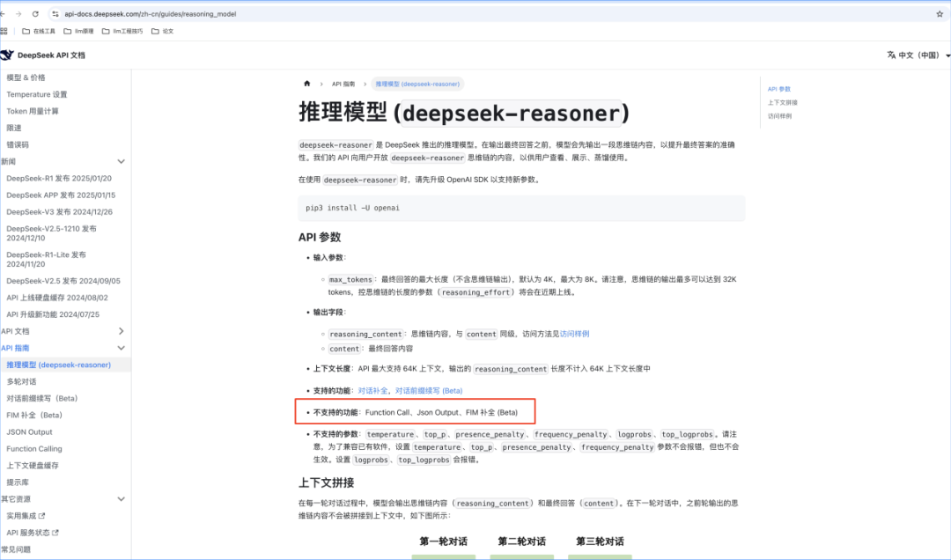951x560 pixels.
Task: Click the translate language icon
Action: point(891,55)
